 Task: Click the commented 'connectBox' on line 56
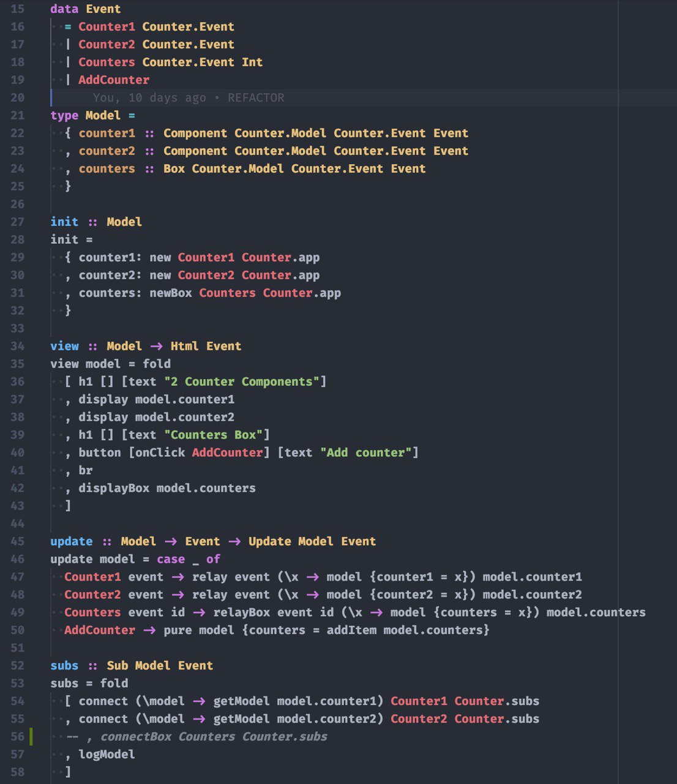point(135,737)
